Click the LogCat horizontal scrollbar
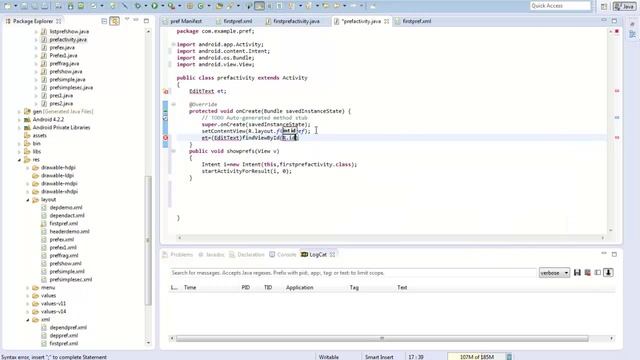 point(382,338)
